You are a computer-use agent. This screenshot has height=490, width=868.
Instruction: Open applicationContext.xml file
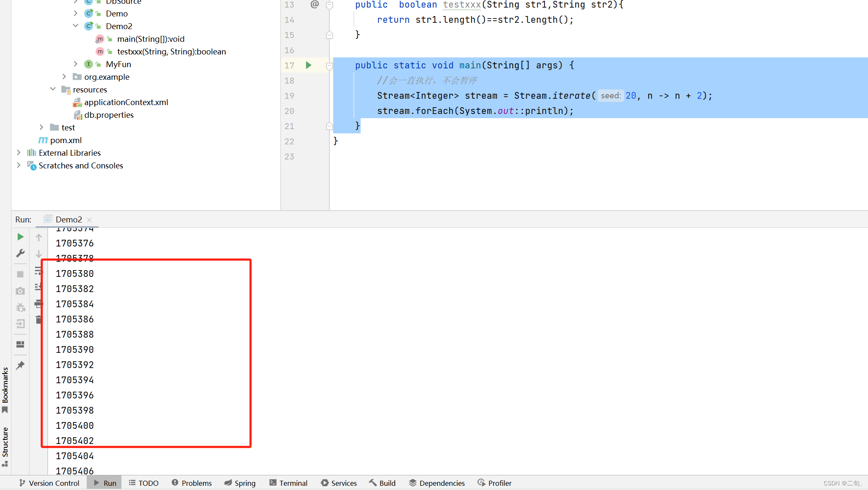[126, 102]
